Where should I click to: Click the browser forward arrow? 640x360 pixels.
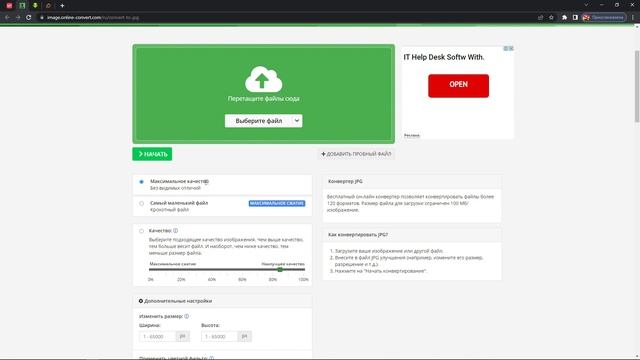coord(18,17)
